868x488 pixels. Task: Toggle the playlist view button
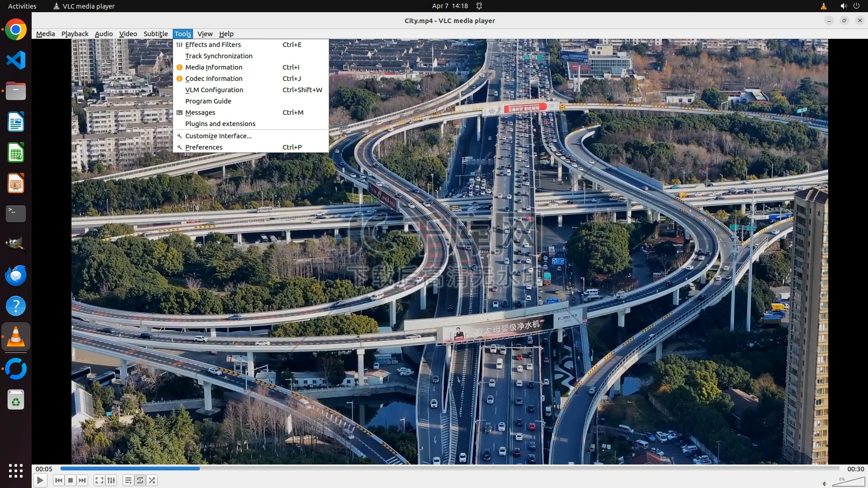point(128,480)
